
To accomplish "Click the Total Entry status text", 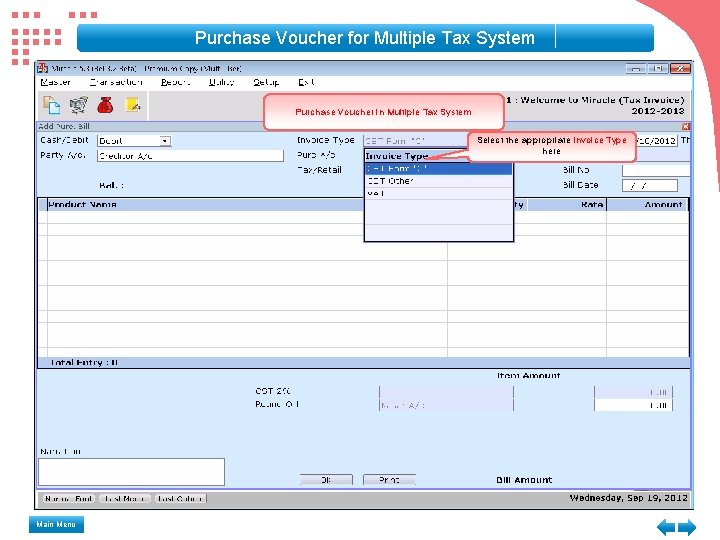I will (x=84, y=362).
